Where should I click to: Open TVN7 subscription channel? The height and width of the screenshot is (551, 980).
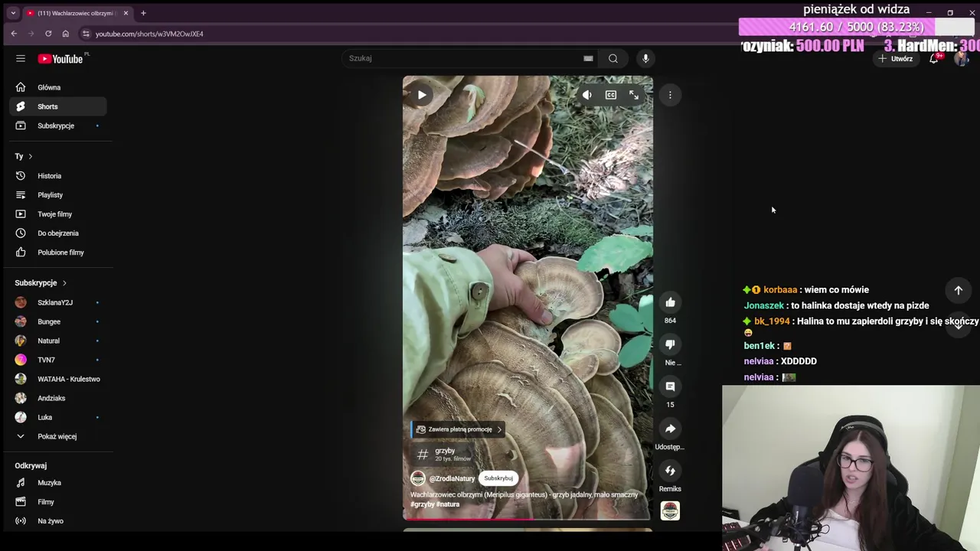(58, 360)
